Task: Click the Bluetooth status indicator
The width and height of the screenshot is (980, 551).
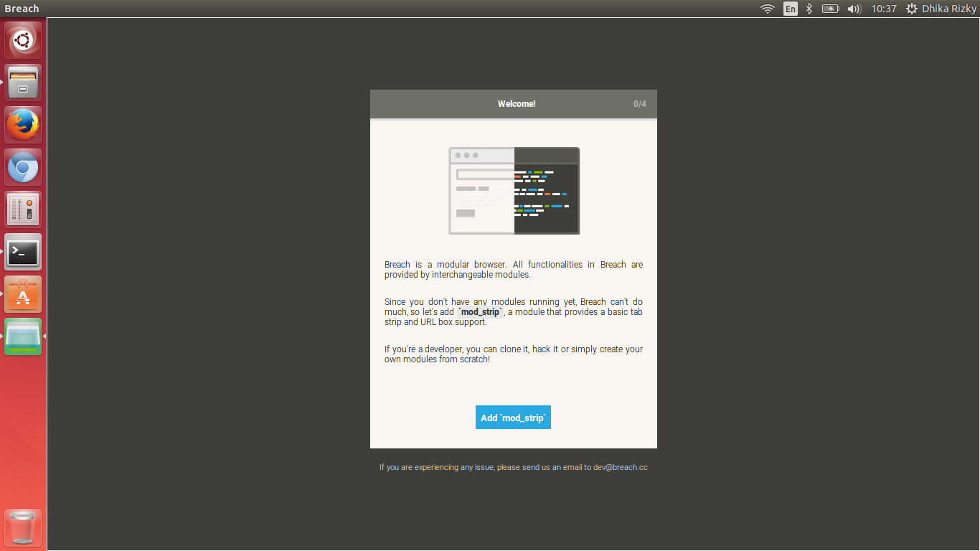Action: (809, 9)
